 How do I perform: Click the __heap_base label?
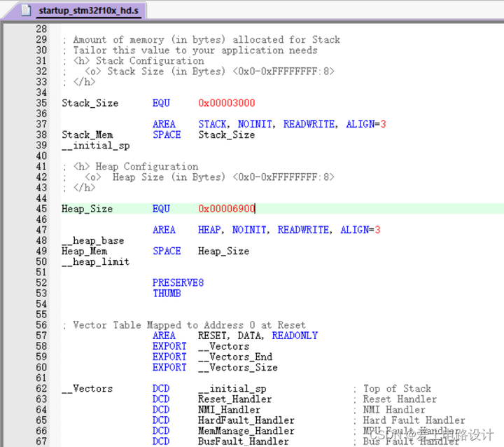pyautogui.click(x=93, y=240)
